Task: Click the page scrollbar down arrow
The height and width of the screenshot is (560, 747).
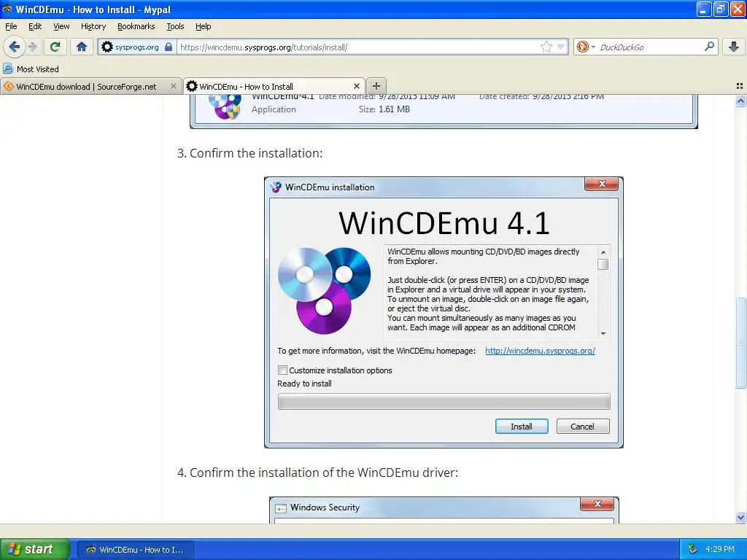Action: click(x=740, y=518)
